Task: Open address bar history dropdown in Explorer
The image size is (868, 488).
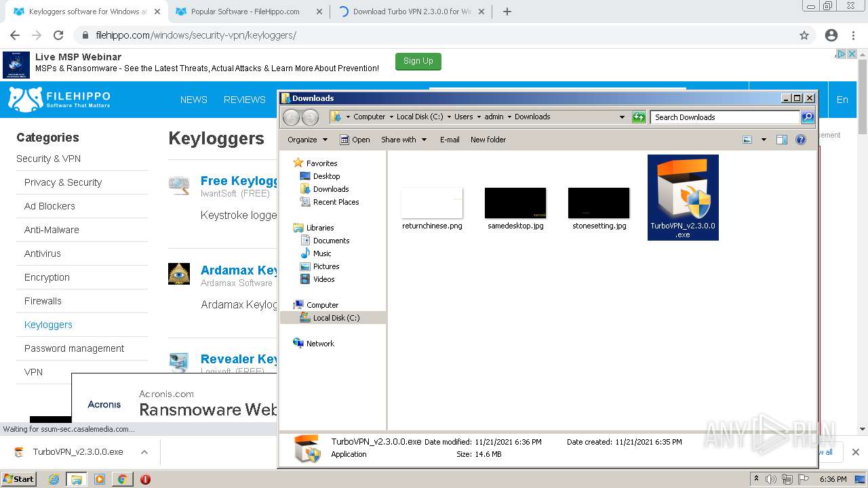Action: coord(622,117)
